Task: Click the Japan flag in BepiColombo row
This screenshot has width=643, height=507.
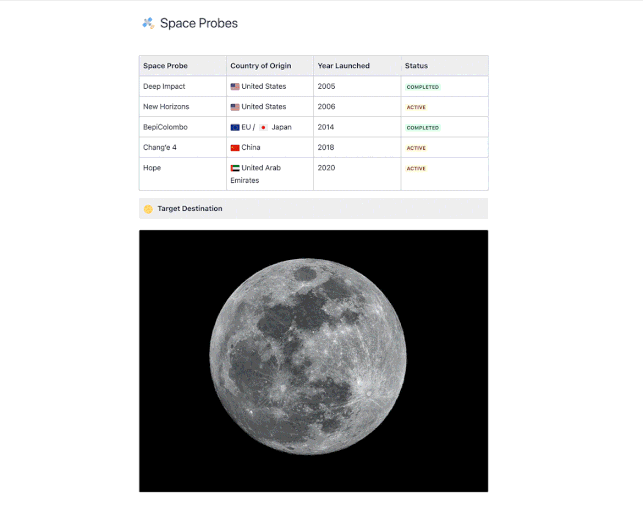Action: pos(263,128)
